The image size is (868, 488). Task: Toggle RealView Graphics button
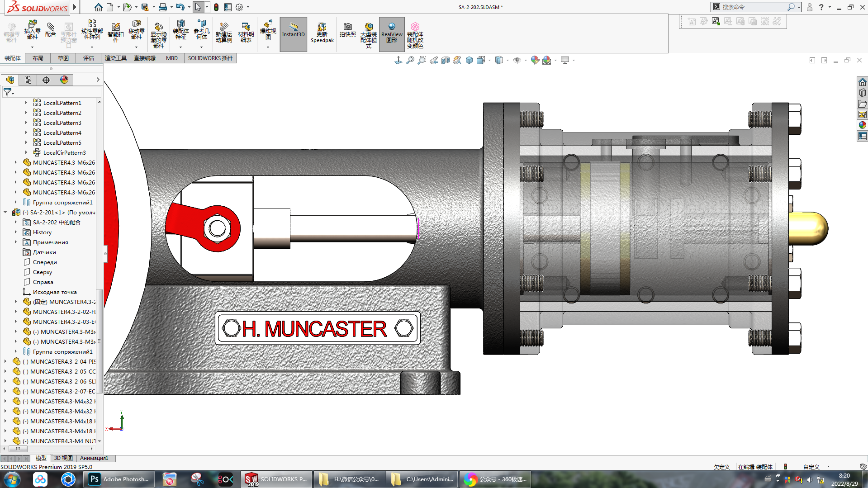[x=392, y=34]
